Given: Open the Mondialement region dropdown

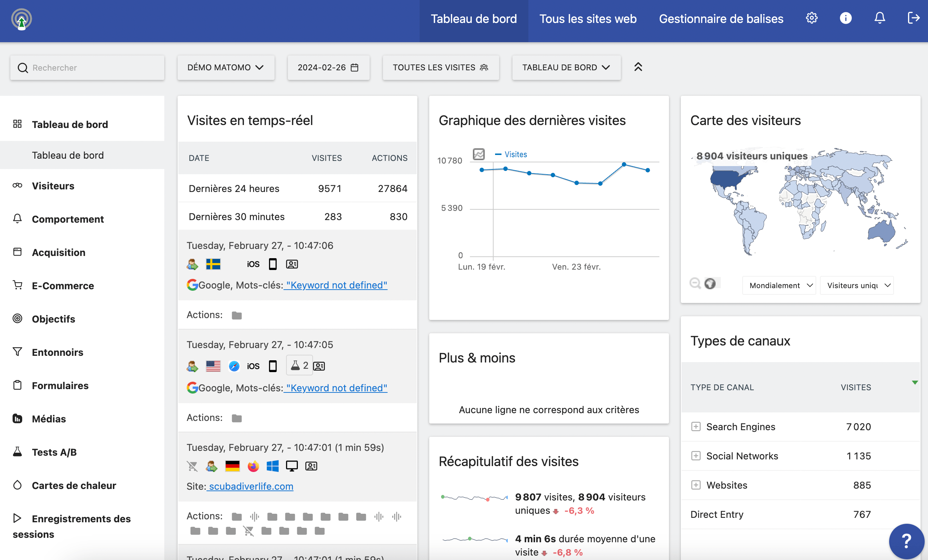Looking at the screenshot, I should tap(779, 286).
